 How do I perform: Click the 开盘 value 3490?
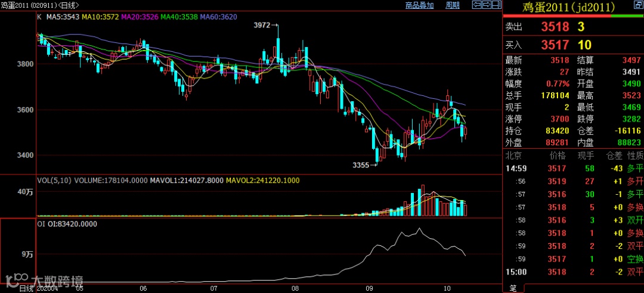coord(631,84)
